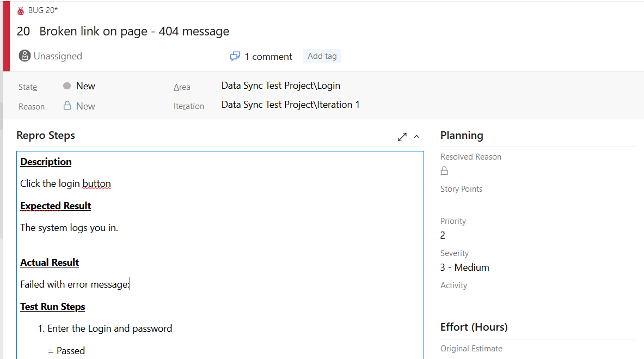644x359 pixels.
Task: Click the comment bubble icon
Action: pos(235,56)
